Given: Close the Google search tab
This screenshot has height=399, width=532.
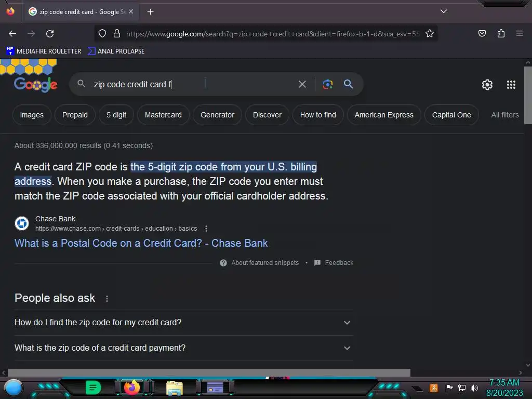Looking at the screenshot, I should click(x=131, y=11).
